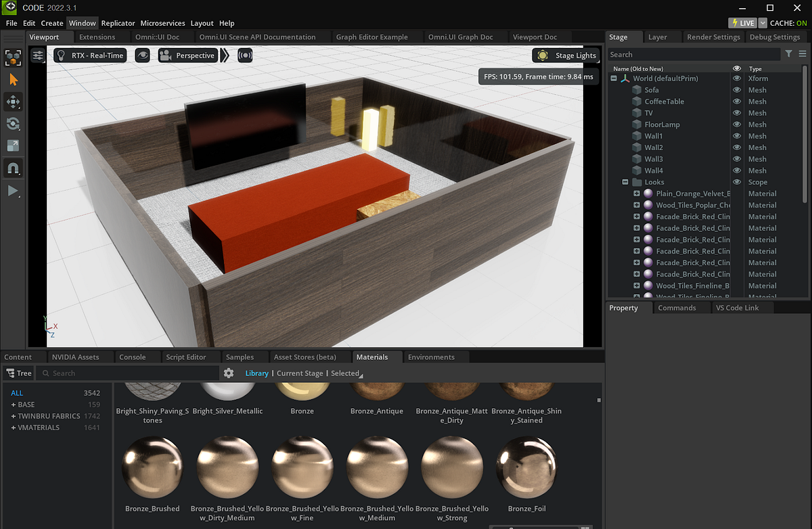Viewport: 812px width, 529px height.
Task: Open the Stage panel hamburger options menu
Action: pyautogui.click(x=803, y=54)
